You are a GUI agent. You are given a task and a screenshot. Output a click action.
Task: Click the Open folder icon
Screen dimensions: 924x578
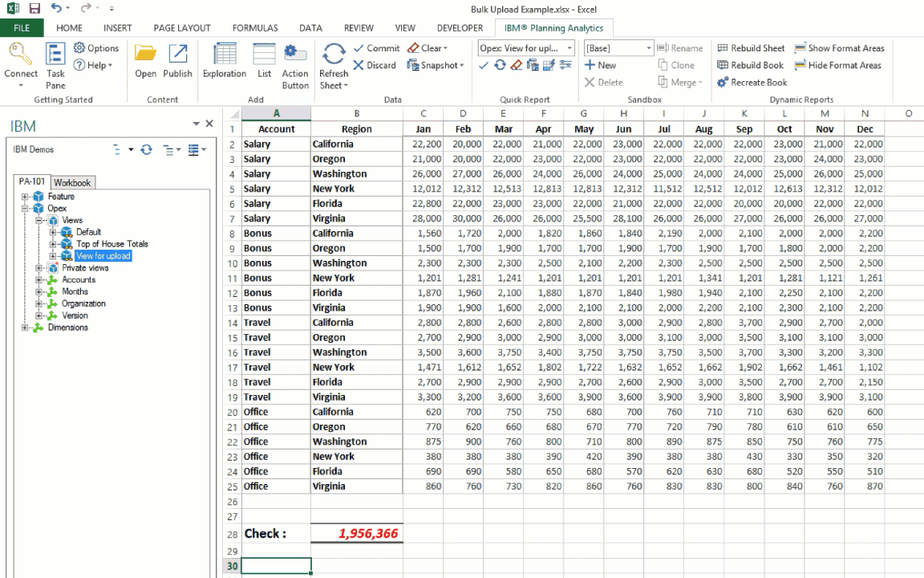point(145,54)
